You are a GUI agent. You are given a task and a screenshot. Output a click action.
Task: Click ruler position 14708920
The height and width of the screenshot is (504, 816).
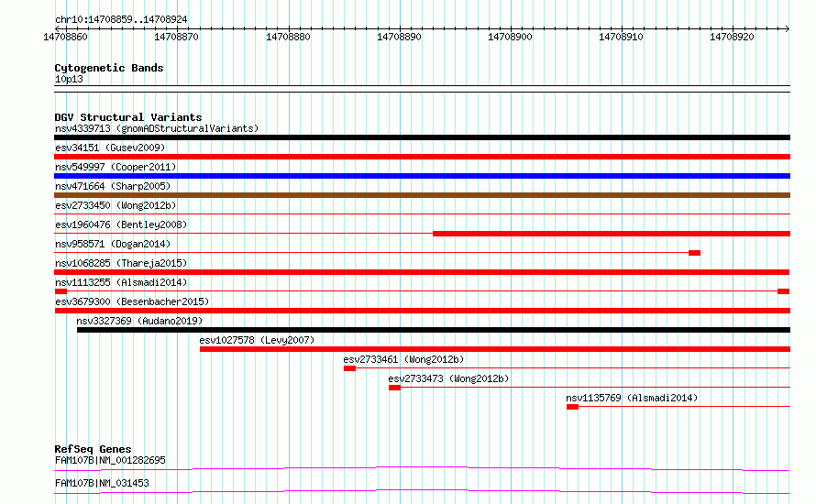pos(732,37)
